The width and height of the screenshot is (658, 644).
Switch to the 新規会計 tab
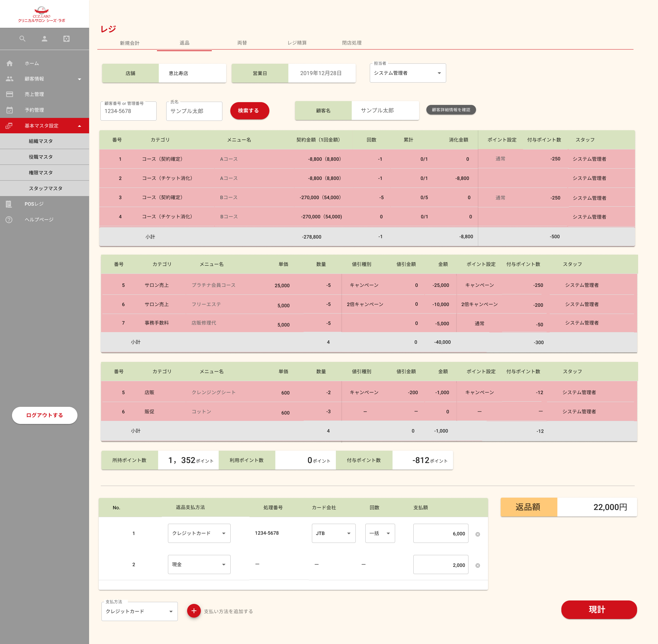point(130,43)
